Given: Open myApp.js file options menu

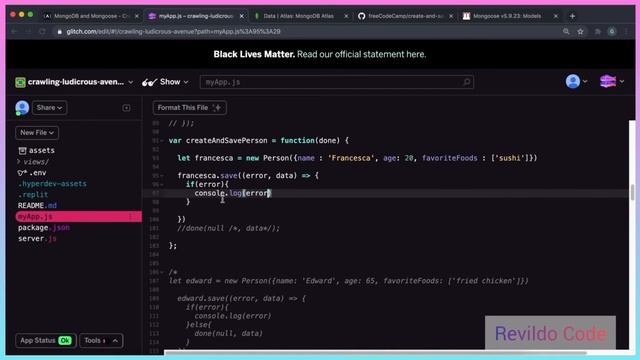Looking at the screenshot, I should (131, 216).
